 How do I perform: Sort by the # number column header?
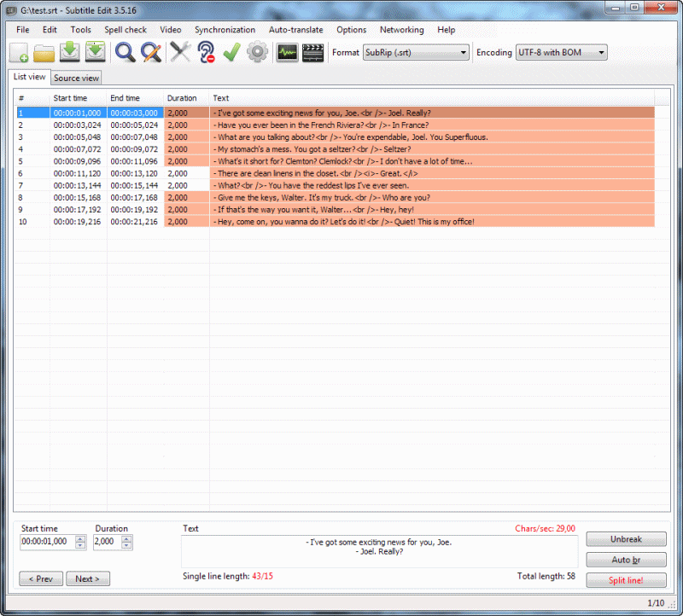[32, 98]
